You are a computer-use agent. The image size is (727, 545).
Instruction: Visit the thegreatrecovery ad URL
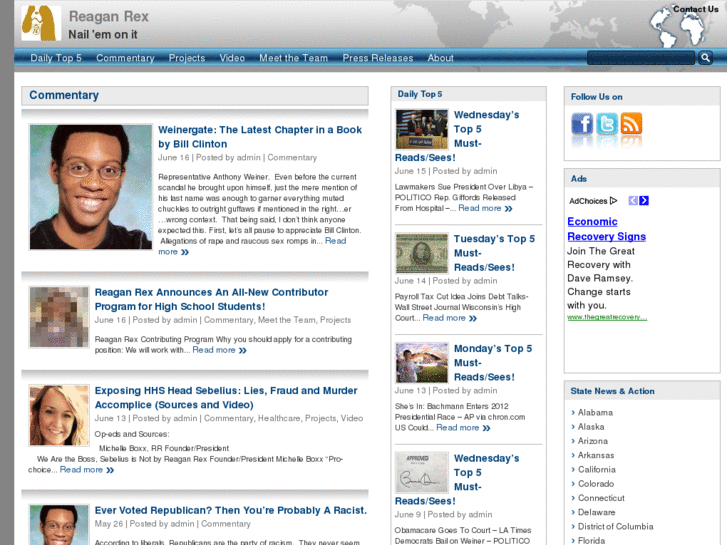tap(607, 317)
